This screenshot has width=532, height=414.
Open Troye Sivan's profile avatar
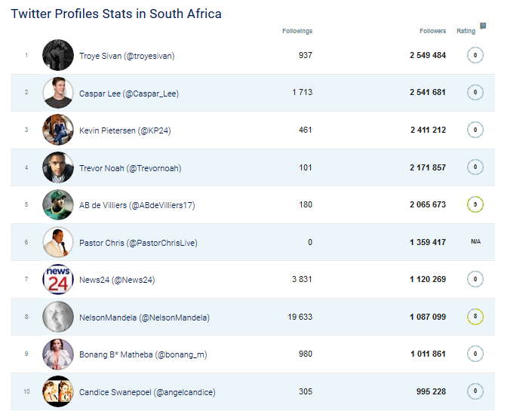[x=58, y=55]
